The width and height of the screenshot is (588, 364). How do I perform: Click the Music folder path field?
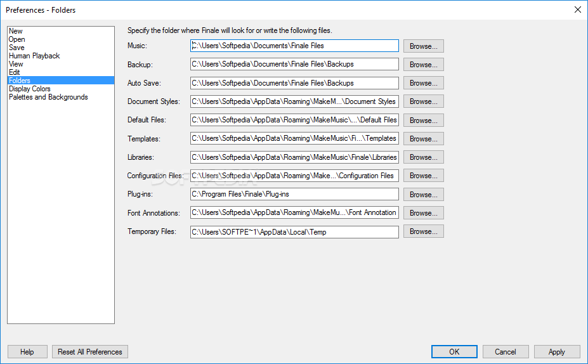tap(294, 46)
